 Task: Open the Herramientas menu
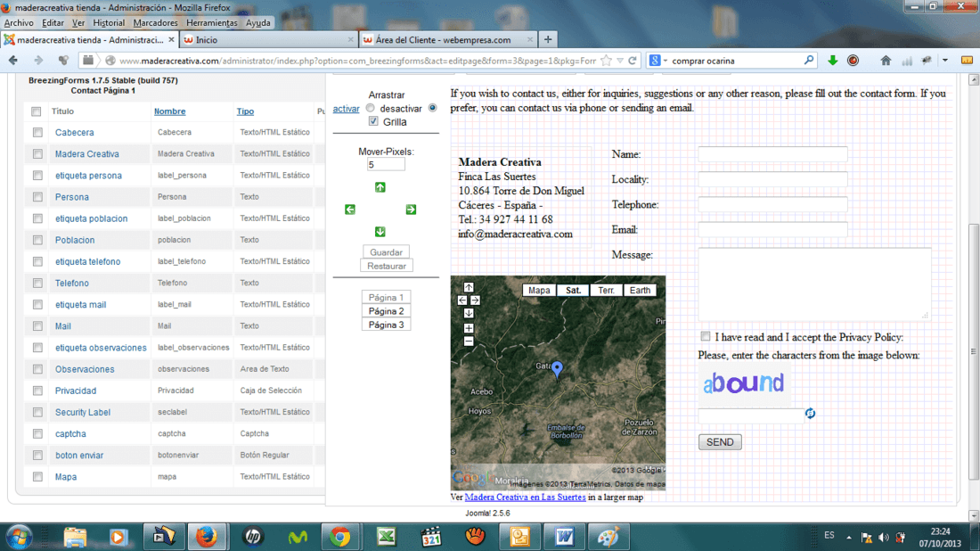212,22
